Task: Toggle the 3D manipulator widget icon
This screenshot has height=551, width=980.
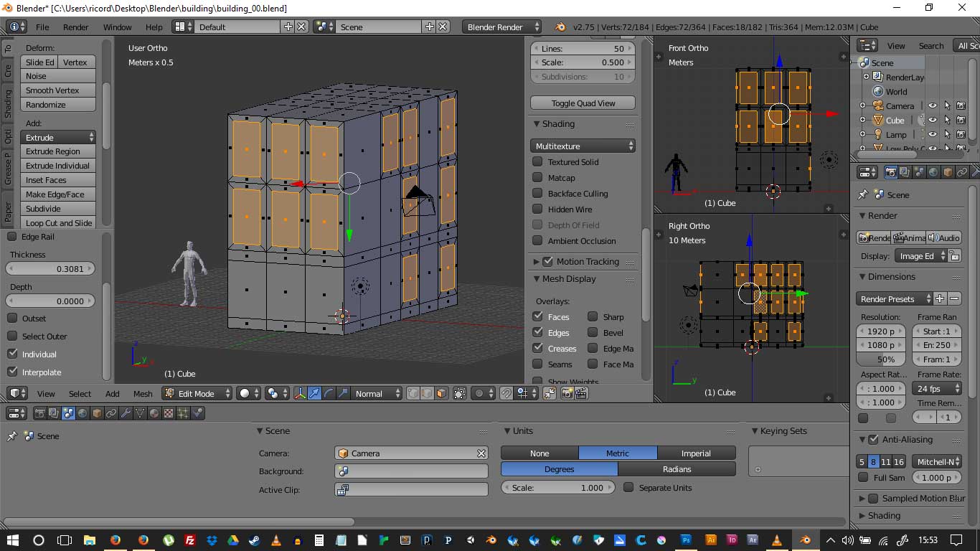Action: [300, 393]
